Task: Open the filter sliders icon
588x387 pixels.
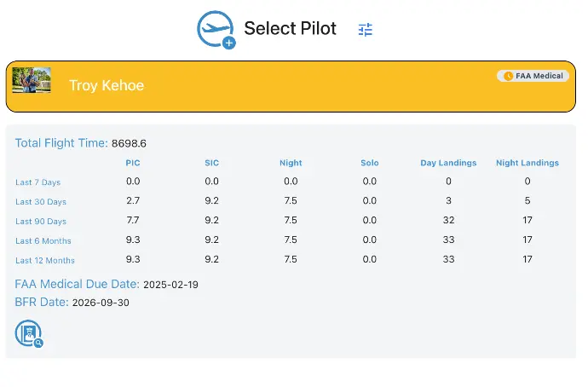Action: pos(366,29)
